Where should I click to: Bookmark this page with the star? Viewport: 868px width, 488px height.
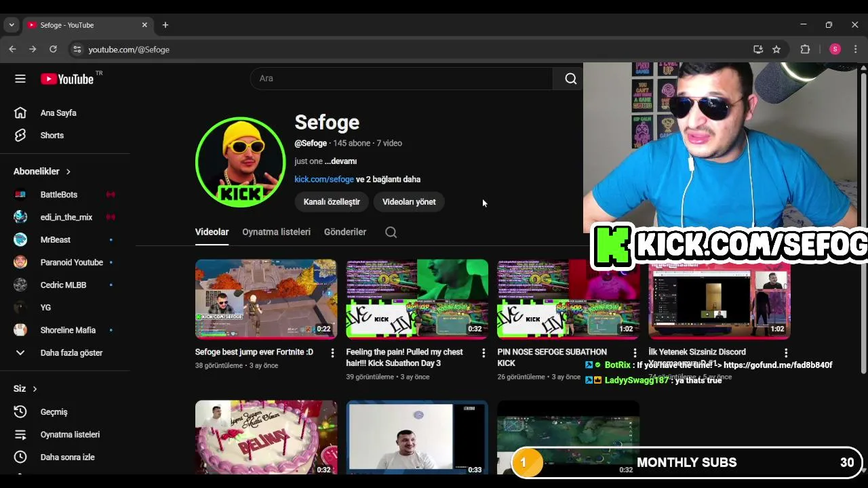pyautogui.click(x=776, y=49)
